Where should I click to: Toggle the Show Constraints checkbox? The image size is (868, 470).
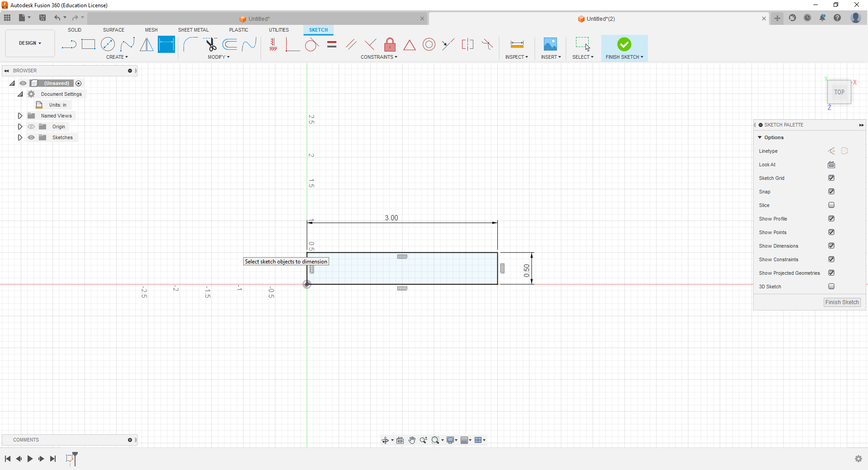pos(831,259)
